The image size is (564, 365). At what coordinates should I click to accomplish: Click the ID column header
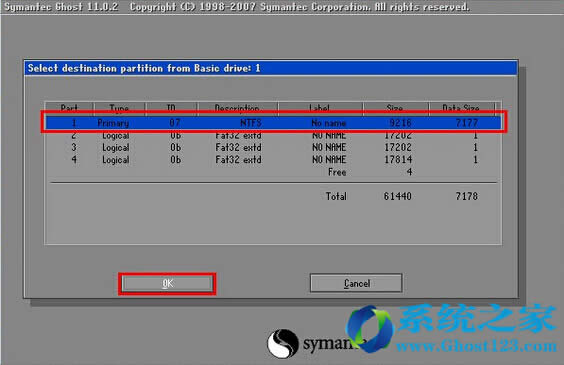(171, 108)
